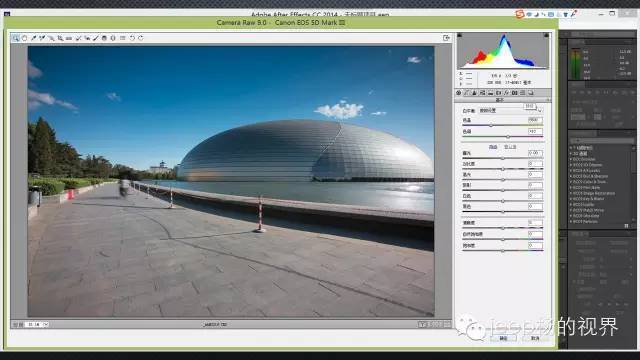This screenshot has height=360, width=640.
Task: Pick the White Balance eyedropper tool
Action: 33,38
